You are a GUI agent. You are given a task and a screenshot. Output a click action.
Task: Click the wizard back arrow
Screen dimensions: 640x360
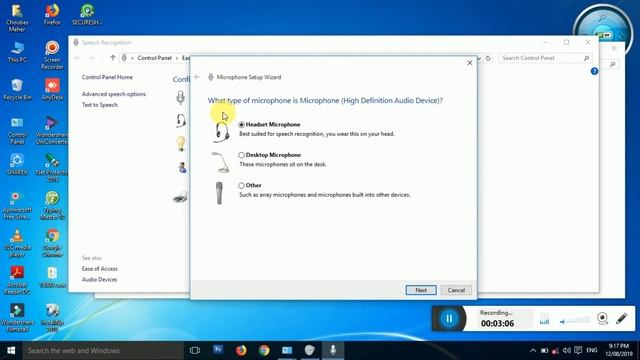click(x=197, y=77)
